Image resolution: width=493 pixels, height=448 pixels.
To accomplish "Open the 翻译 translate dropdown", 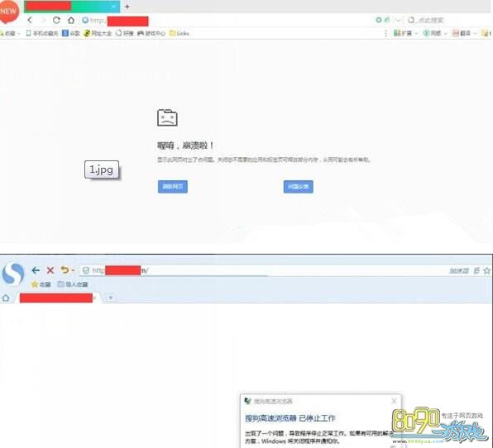I will (464, 33).
